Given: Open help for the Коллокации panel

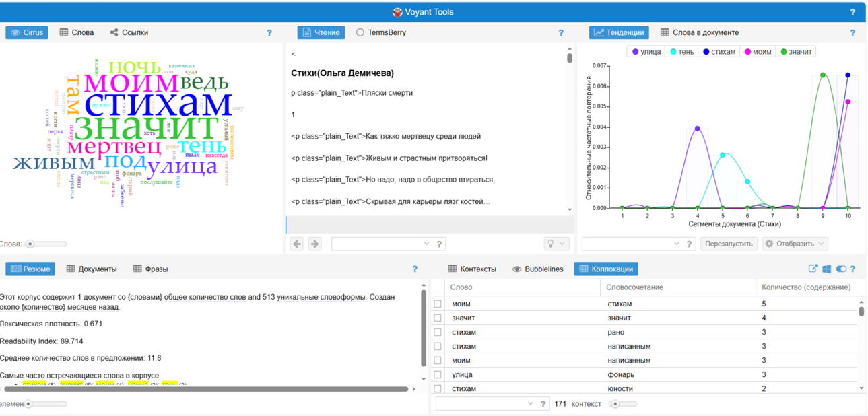Looking at the screenshot, I should (853, 269).
